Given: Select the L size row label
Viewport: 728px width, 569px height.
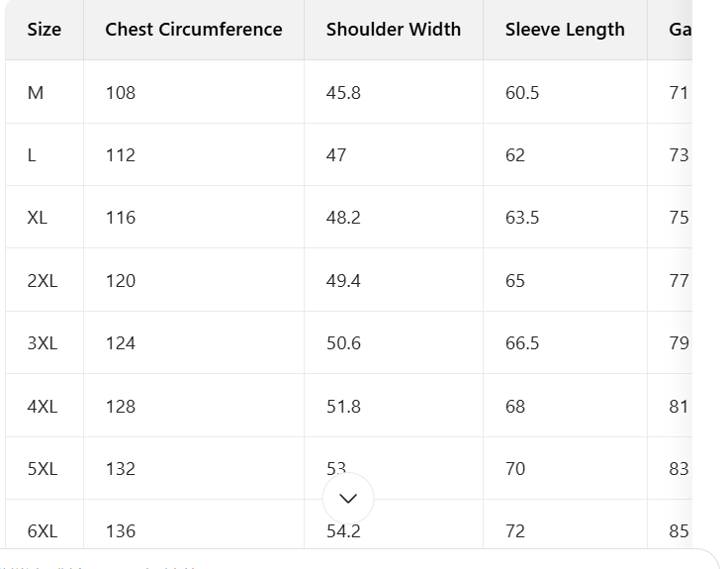Looking at the screenshot, I should pos(33,155).
